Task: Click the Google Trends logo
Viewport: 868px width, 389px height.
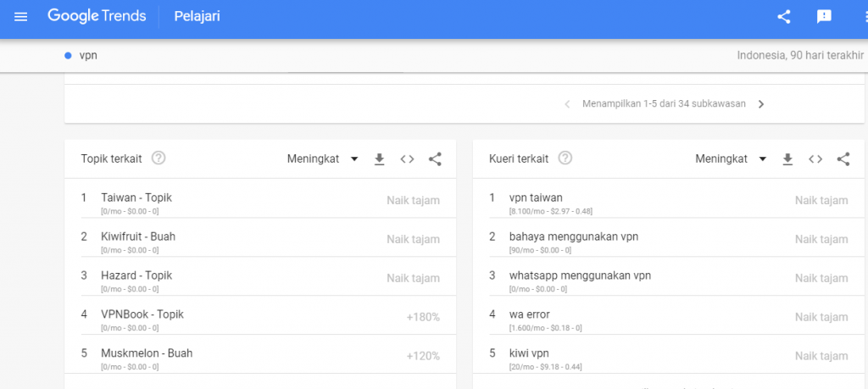Action: pyautogui.click(x=97, y=16)
